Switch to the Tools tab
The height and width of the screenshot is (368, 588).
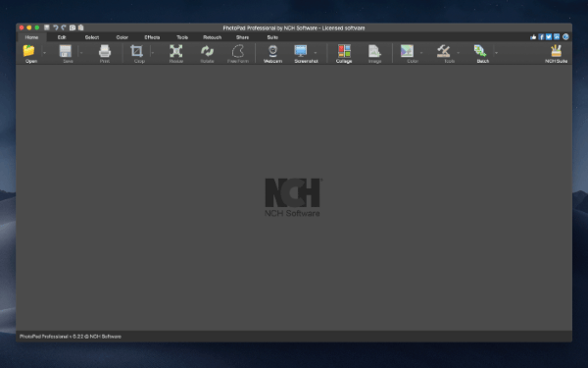point(182,37)
